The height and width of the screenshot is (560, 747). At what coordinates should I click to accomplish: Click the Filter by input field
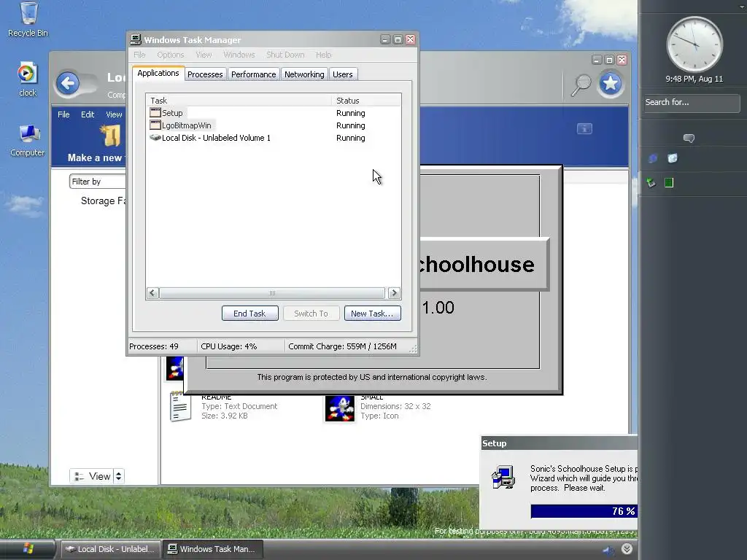(98, 182)
